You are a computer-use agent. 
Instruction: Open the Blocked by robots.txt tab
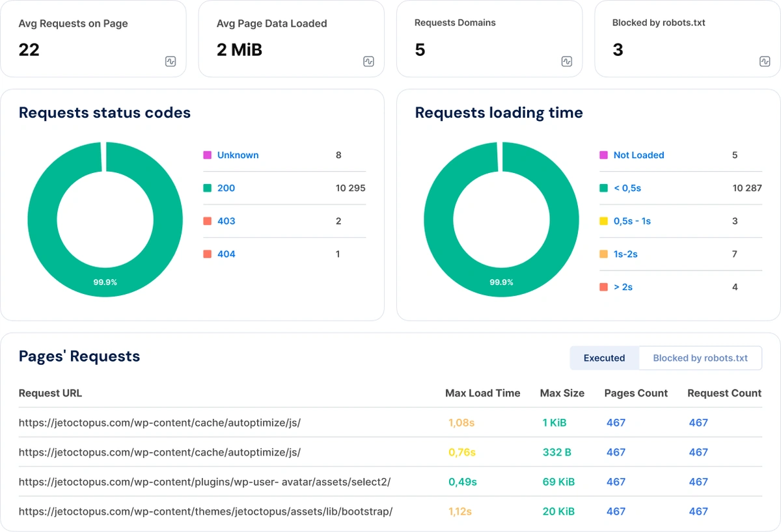tap(700, 358)
